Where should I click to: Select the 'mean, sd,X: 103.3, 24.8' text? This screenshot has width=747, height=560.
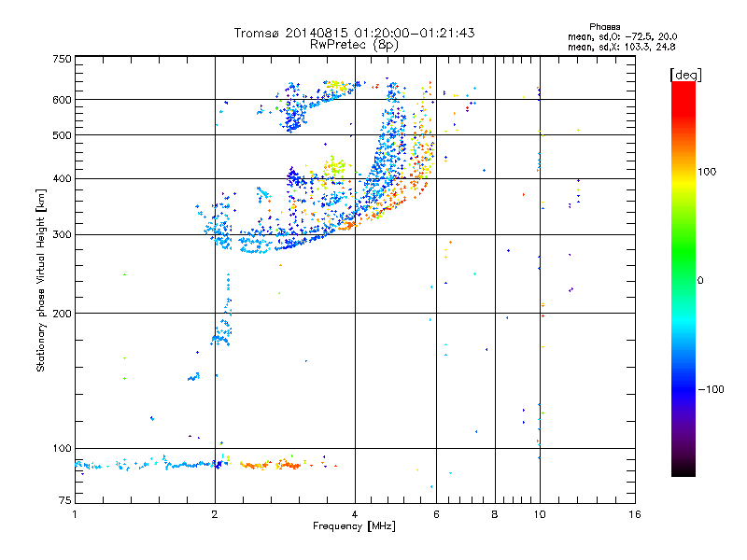click(621, 47)
